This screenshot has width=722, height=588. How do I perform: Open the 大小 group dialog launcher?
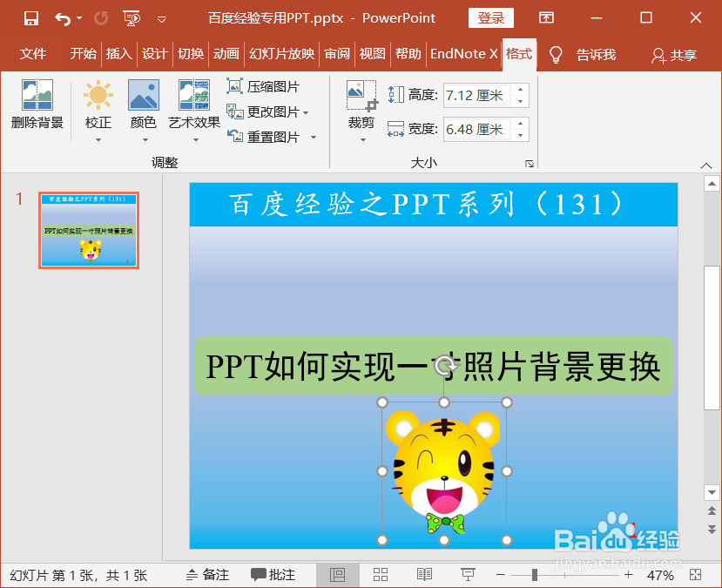(x=530, y=164)
